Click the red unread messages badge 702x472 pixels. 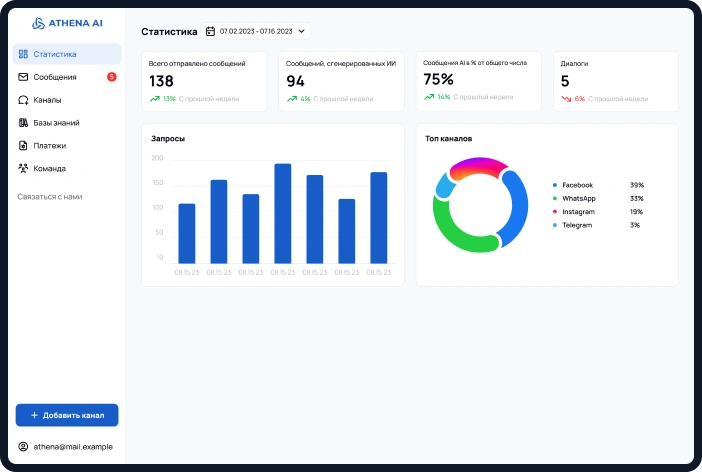click(x=111, y=77)
